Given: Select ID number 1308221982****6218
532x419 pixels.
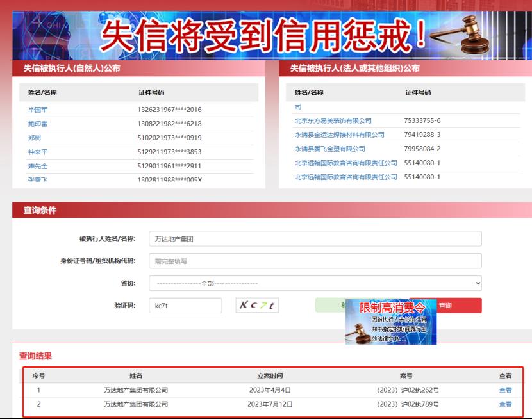Looking at the screenshot, I should coord(169,124).
